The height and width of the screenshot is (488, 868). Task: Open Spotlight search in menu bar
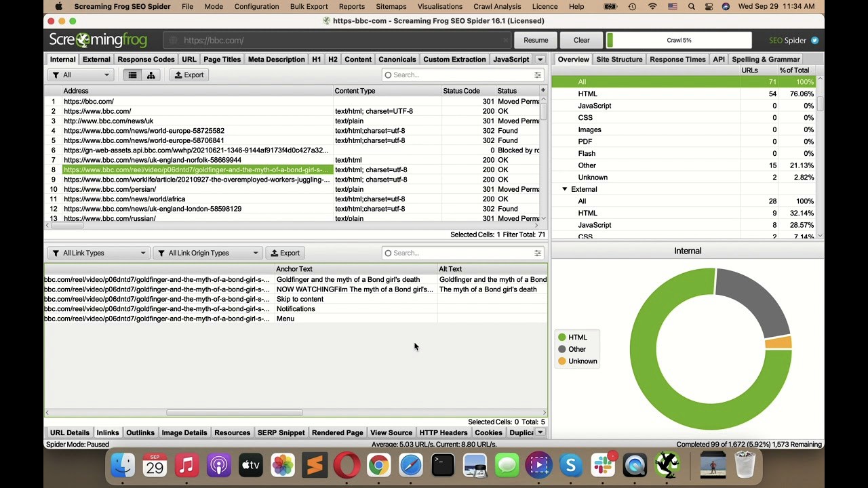pos(691,6)
